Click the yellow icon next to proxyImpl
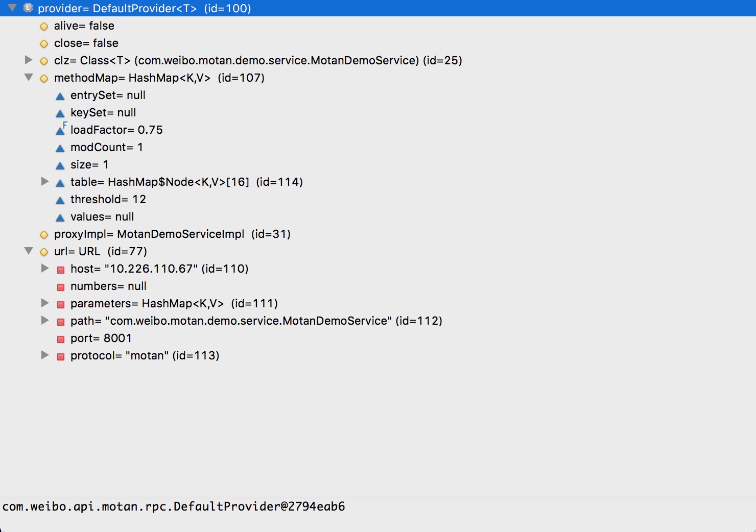Screen dimensions: 756x532 pyautogui.click(x=44, y=235)
